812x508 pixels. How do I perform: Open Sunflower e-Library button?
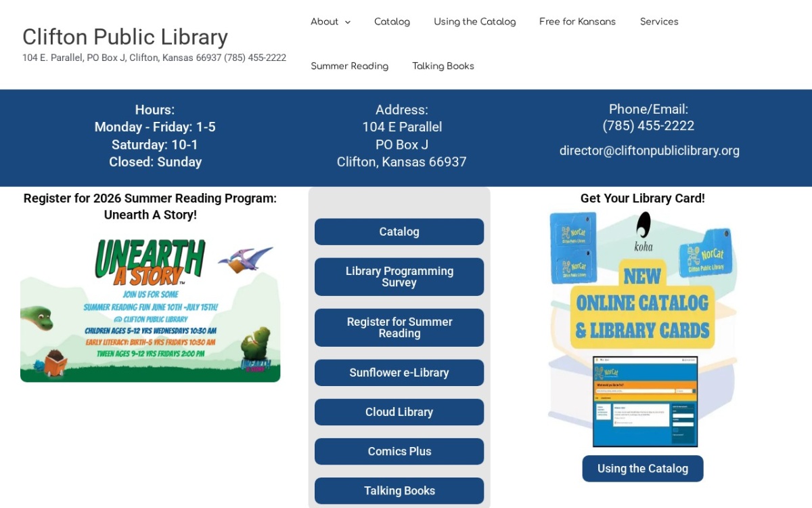(399, 373)
